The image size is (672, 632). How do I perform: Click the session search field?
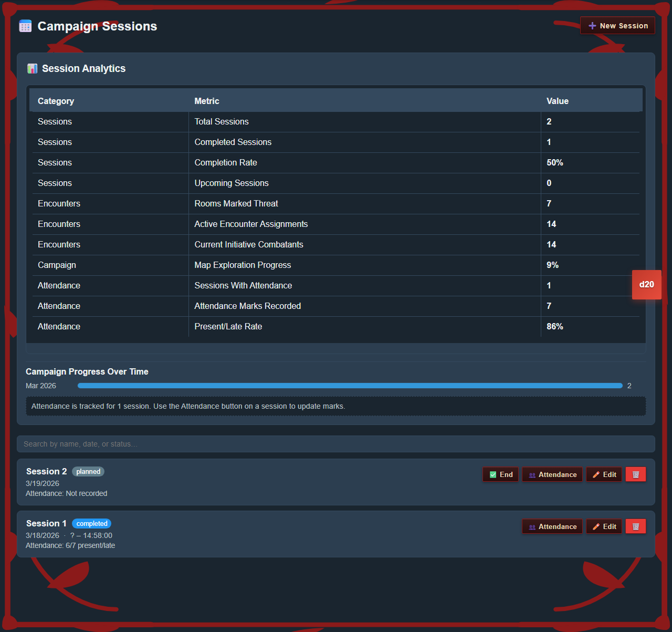tap(336, 443)
